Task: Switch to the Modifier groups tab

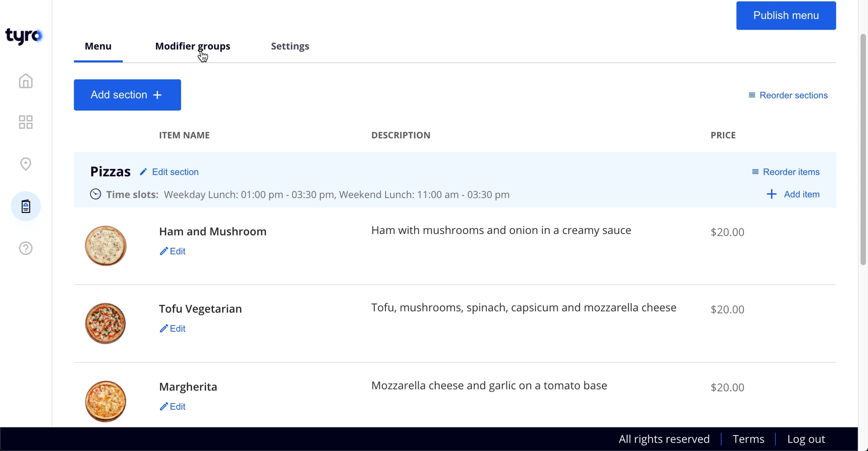Action: 192,46
